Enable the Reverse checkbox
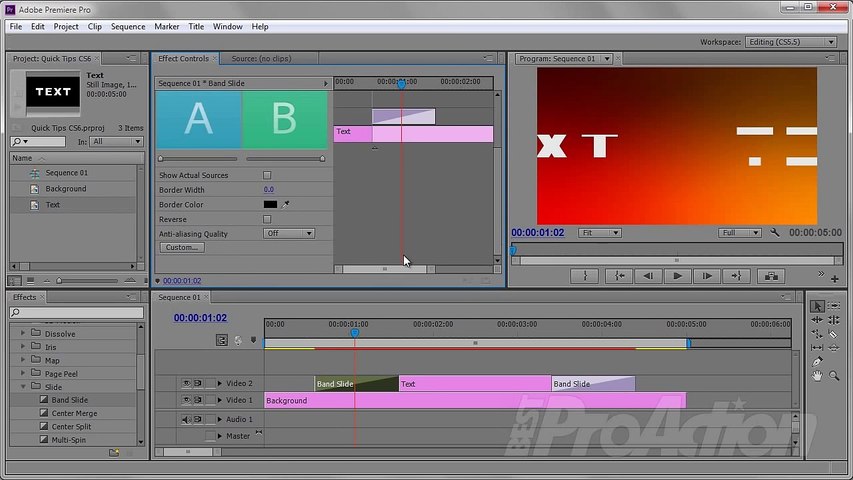853x480 pixels. click(x=267, y=219)
